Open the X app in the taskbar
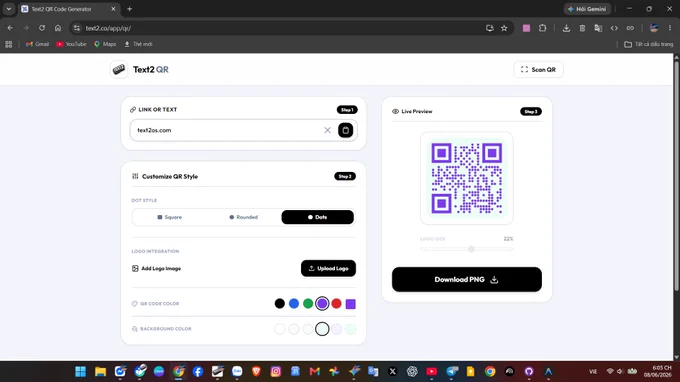This screenshot has width=680, height=382. click(392, 372)
